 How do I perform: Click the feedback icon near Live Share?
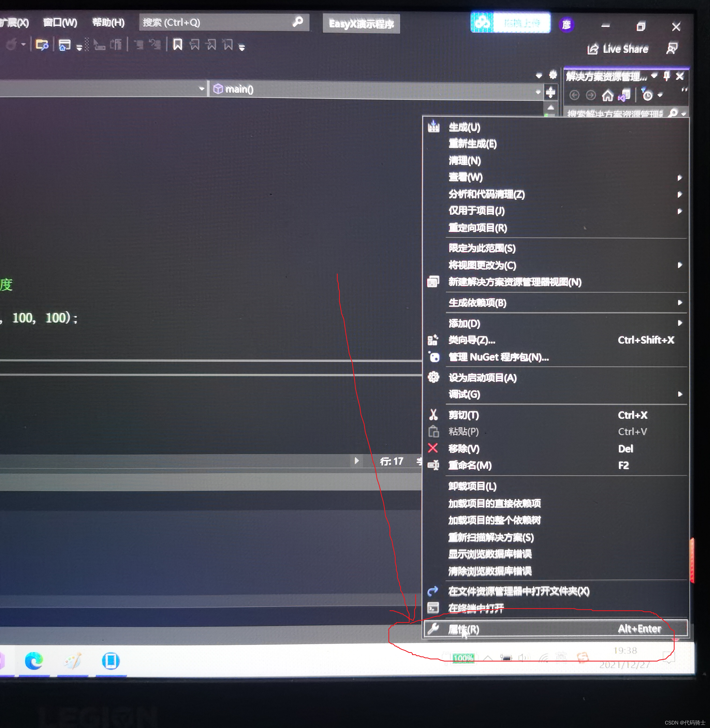point(672,49)
